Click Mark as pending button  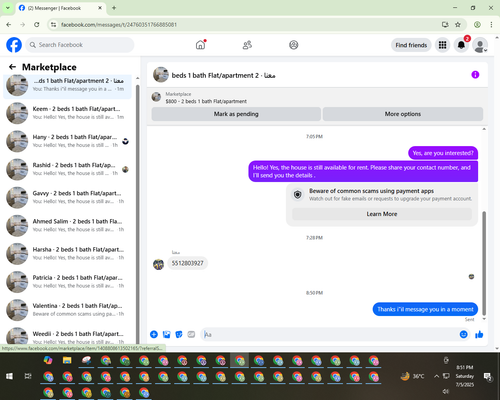(236, 114)
